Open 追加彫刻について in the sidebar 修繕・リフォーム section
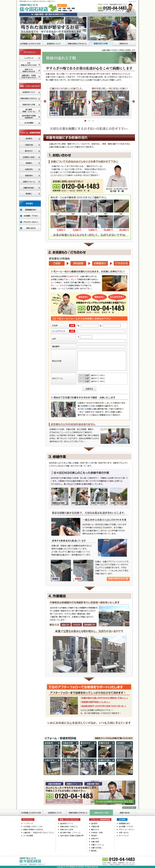 (x=30, y=92)
